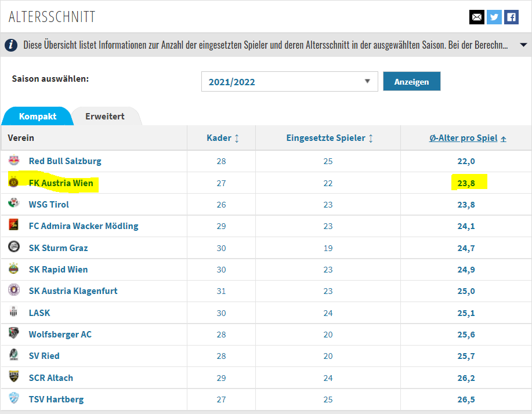This screenshot has height=414, width=532.
Task: Share page on Twitter icon
Action: [494, 17]
